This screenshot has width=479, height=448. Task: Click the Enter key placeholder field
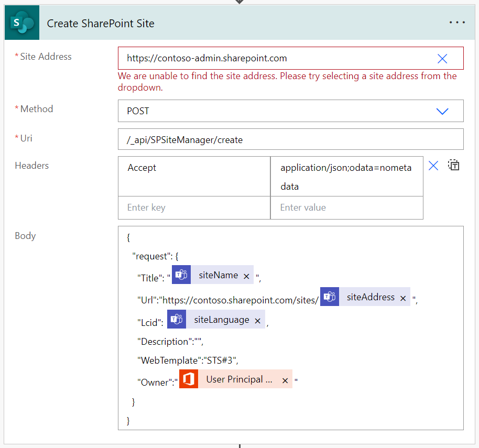click(x=194, y=207)
